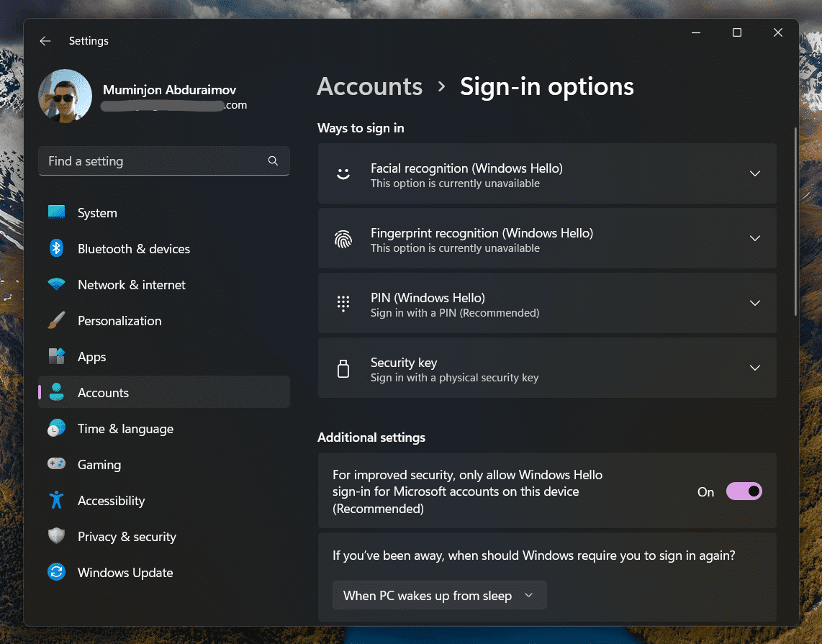Expand Facial recognition (Windows Hello) option
Screen dimensions: 822x644
547,173
